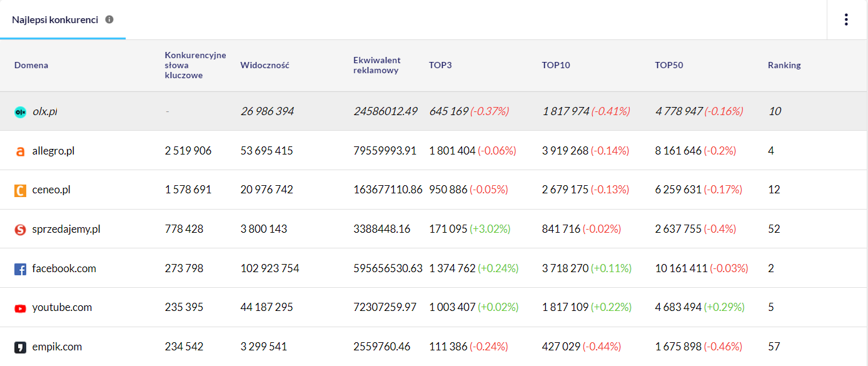The height and width of the screenshot is (366, 868).
Task: Open the facebook.com domain link
Action: (64, 268)
